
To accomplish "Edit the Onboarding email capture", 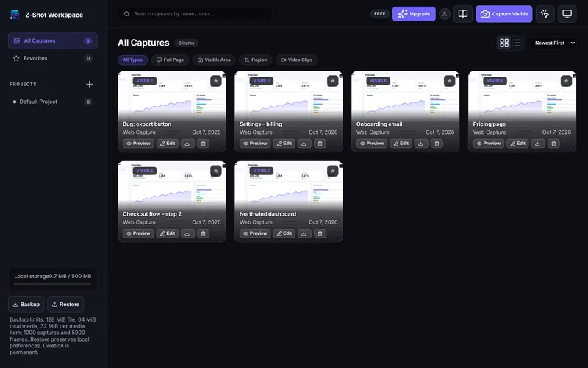I will pos(401,144).
